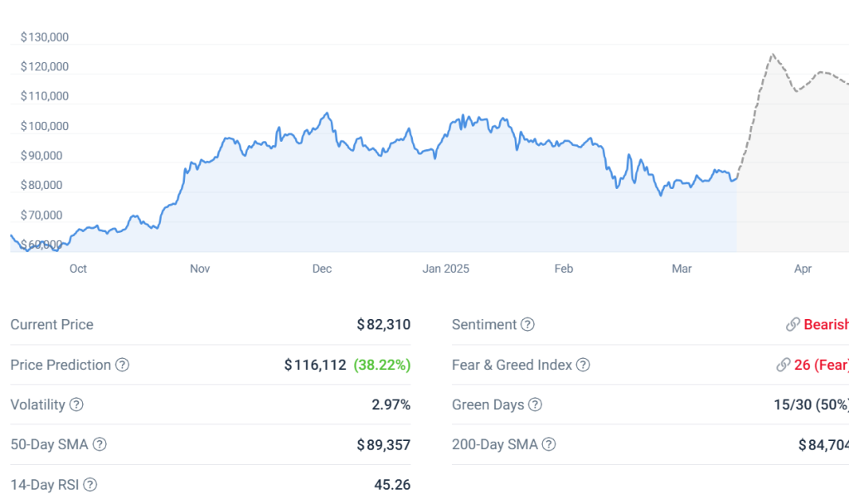Open the Volatility info tooltip icon
The width and height of the screenshot is (849, 504).
[x=76, y=405]
